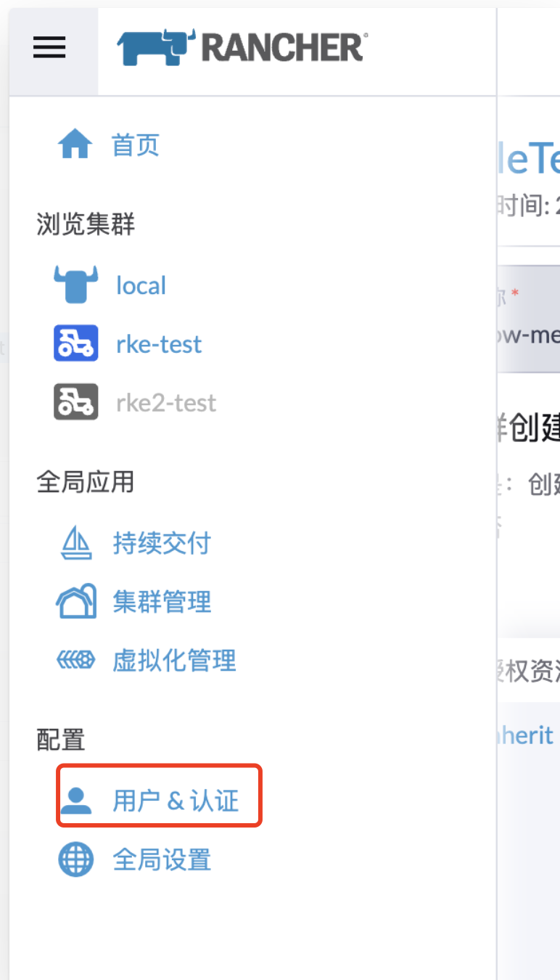
Task: Click the Rancher logo
Action: pos(242,47)
